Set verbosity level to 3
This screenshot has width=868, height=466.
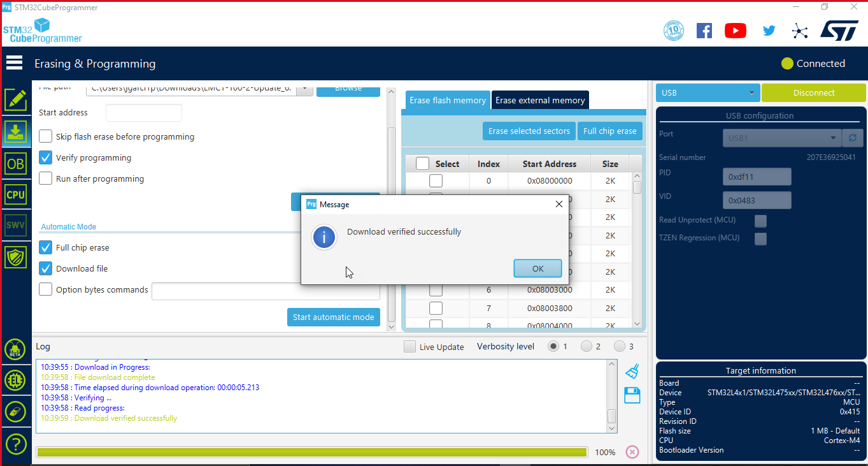point(620,346)
